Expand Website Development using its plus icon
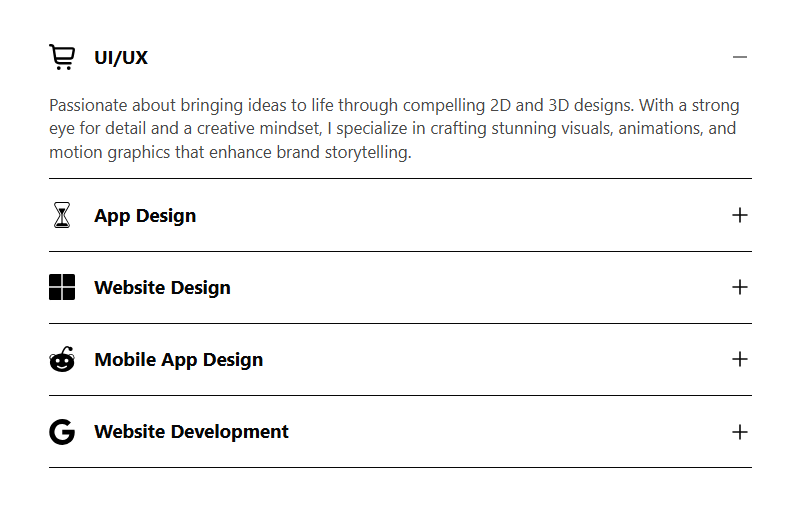 click(x=740, y=432)
